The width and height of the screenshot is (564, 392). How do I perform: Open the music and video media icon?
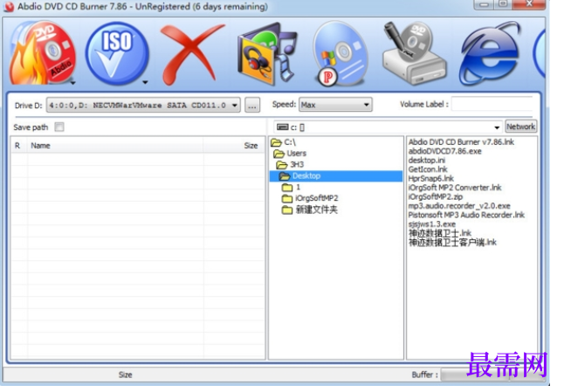pos(267,54)
